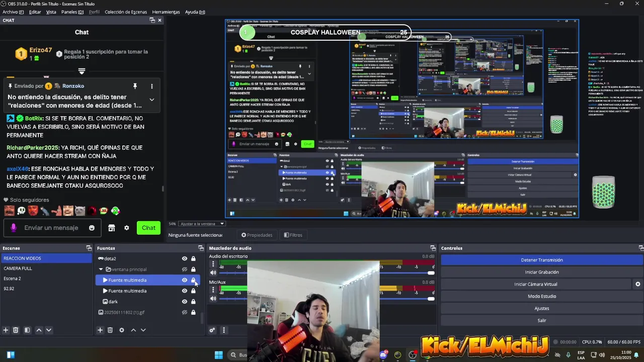The image size is (644, 362).
Task: Open chat settings gear icon
Action: (127, 228)
